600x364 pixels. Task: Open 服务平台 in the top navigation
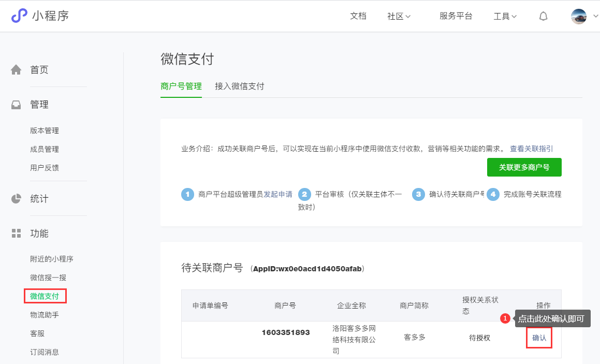(456, 16)
